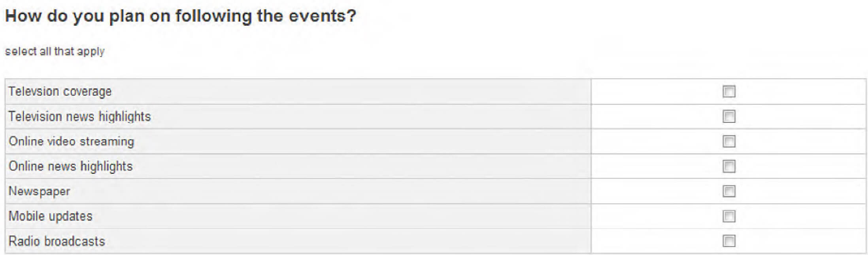Tick the Radio broadcasts checkbox
The image size is (868, 255).
tap(728, 241)
